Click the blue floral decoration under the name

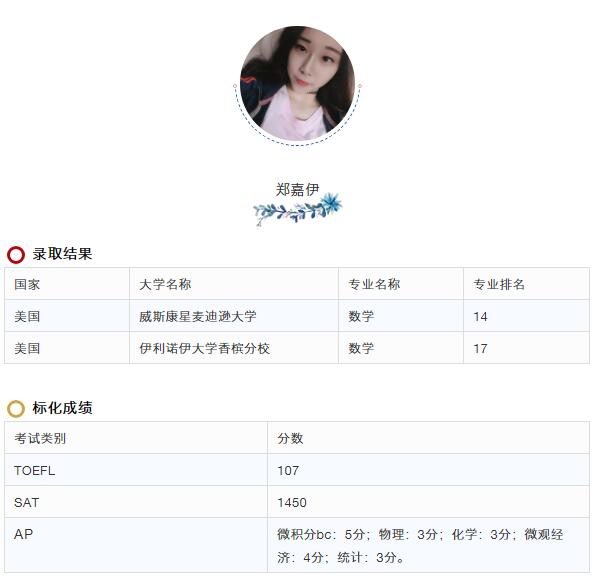298,209
